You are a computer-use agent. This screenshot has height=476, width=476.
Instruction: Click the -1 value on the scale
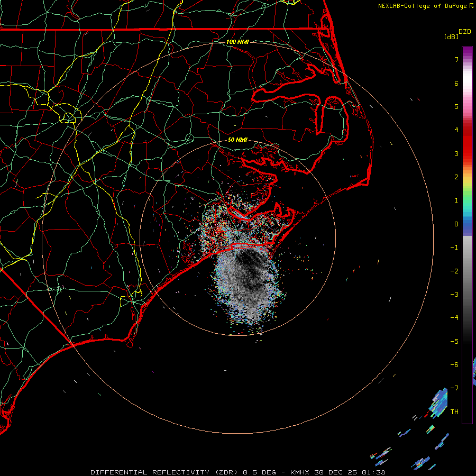tap(454, 248)
